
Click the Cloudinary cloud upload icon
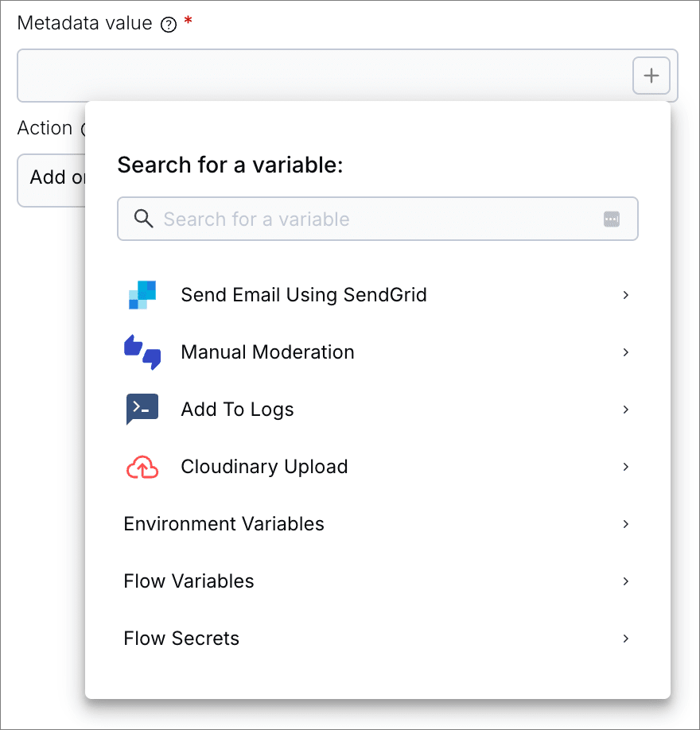pyautogui.click(x=142, y=468)
